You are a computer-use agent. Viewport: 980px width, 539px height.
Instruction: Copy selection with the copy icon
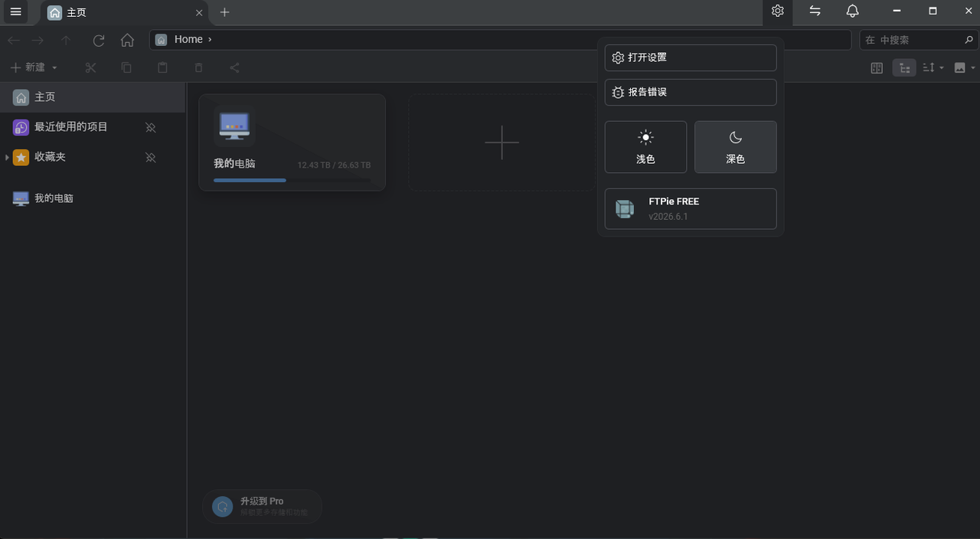coord(126,67)
